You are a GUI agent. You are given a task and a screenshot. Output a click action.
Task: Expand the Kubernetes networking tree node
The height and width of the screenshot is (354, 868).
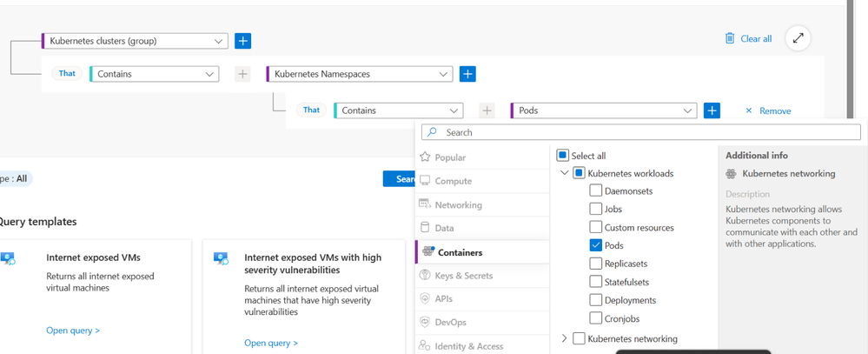click(564, 338)
